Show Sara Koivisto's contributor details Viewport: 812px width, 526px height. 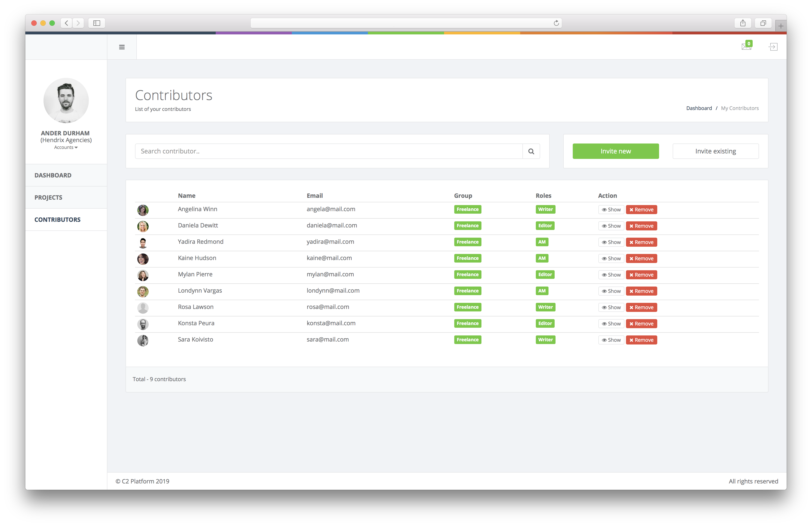point(611,340)
